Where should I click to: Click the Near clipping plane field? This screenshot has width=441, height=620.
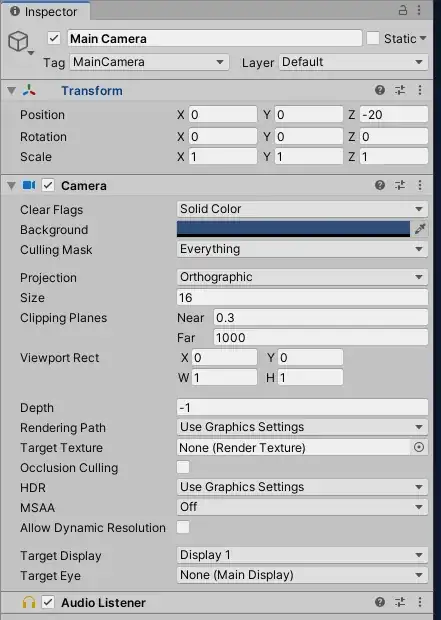pyautogui.click(x=320, y=318)
